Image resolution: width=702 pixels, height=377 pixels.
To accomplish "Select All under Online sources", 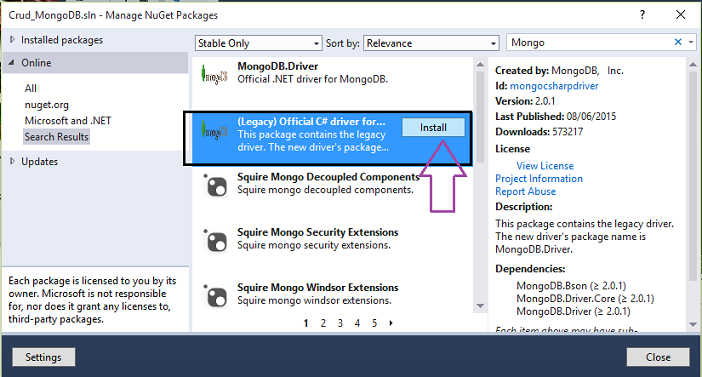I will click(30, 88).
